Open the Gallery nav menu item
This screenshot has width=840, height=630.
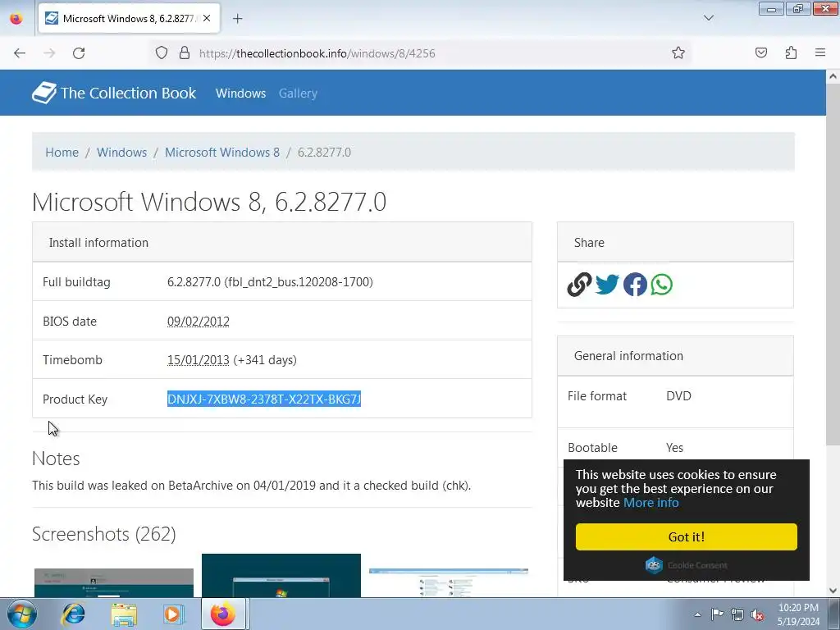(x=298, y=94)
